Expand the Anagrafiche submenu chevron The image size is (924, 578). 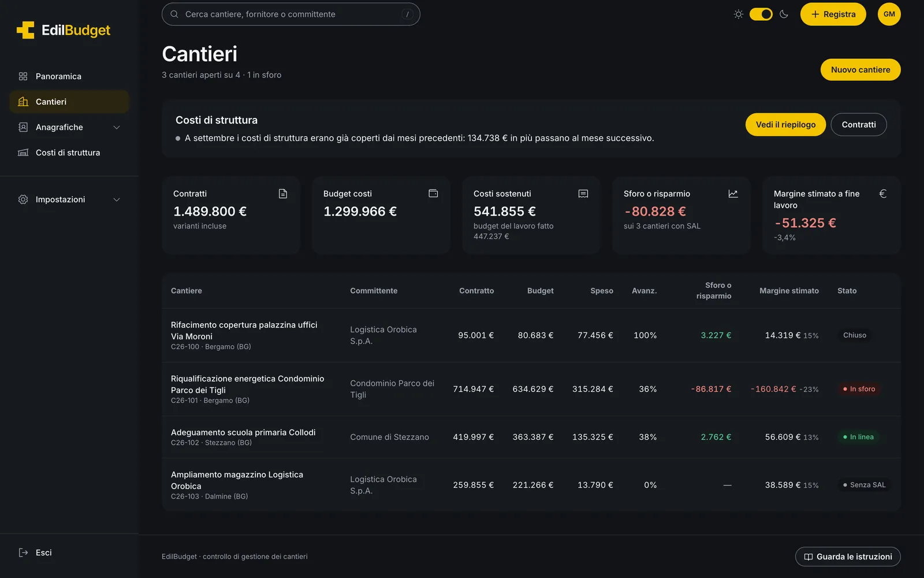[117, 127]
